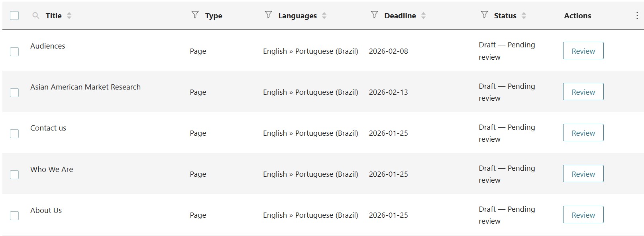This screenshot has width=644, height=236.
Task: Click the Status column header label
Action: click(505, 16)
